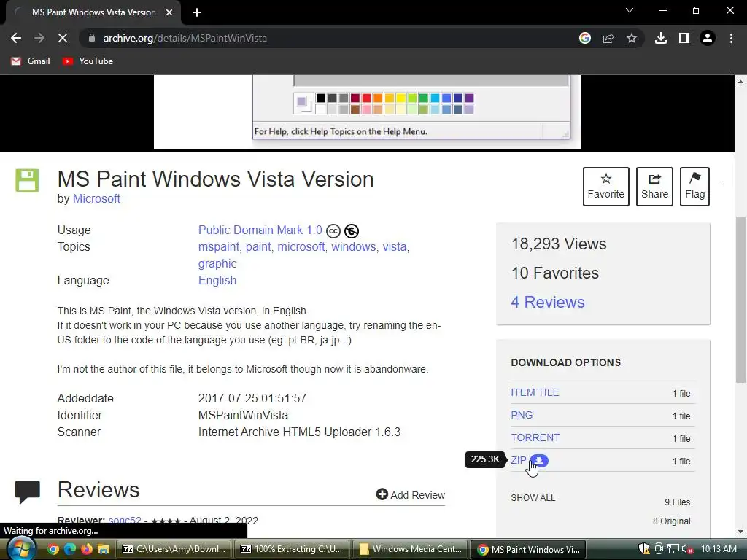Pick the yellow swatch in Paint palette
This screenshot has width=747, height=560.
400,98
